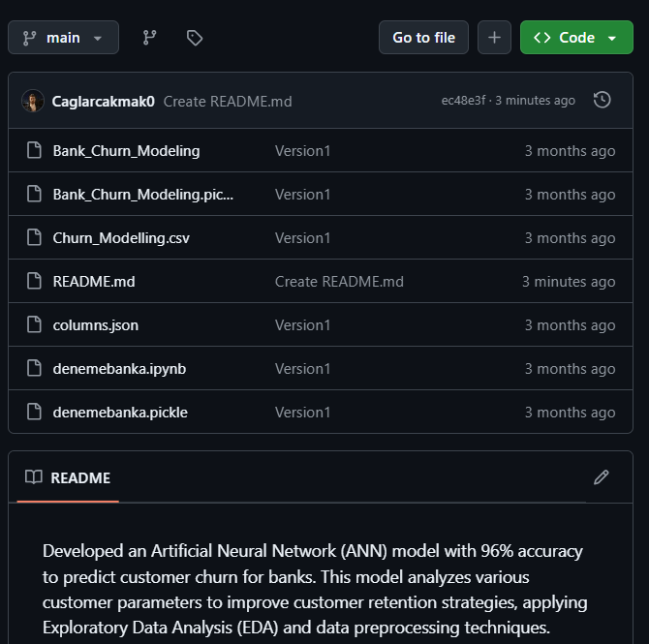Click the plus add file button
This screenshot has height=644, width=649.
pyautogui.click(x=494, y=38)
